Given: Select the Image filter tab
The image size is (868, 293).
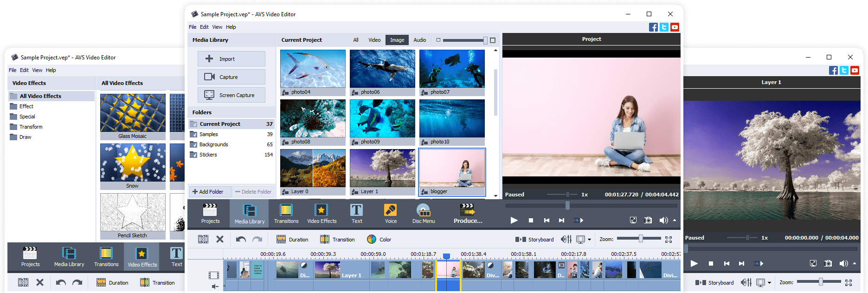Looking at the screenshot, I should pos(397,40).
